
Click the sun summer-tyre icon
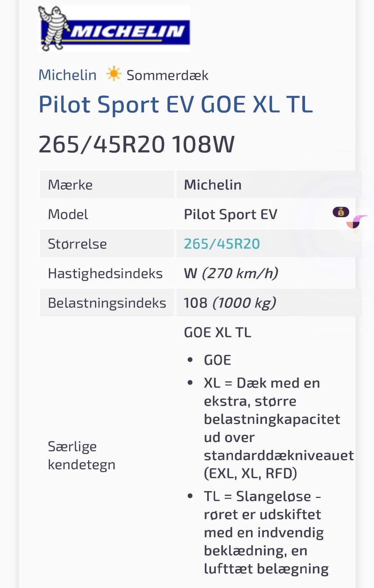(x=114, y=74)
